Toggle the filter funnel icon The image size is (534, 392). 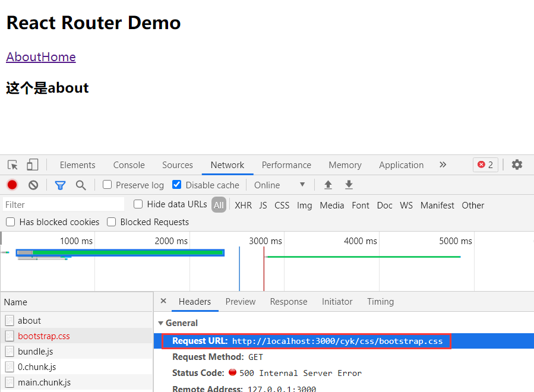[x=60, y=185]
